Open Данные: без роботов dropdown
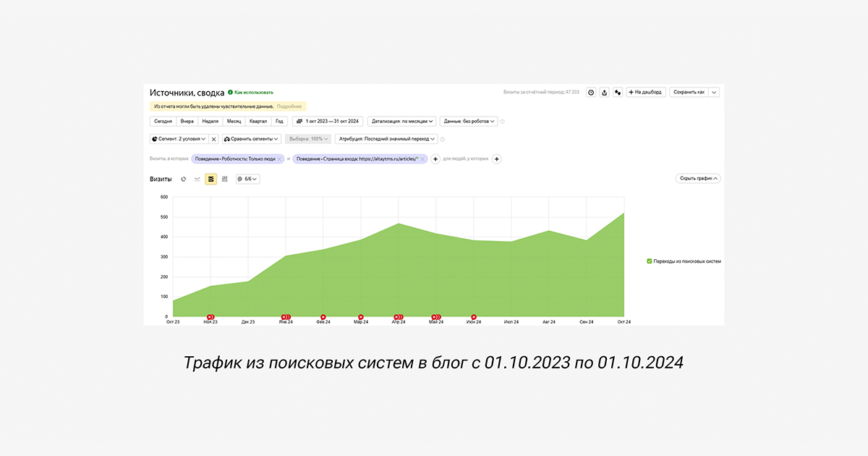The height and width of the screenshot is (456, 868). (x=469, y=122)
